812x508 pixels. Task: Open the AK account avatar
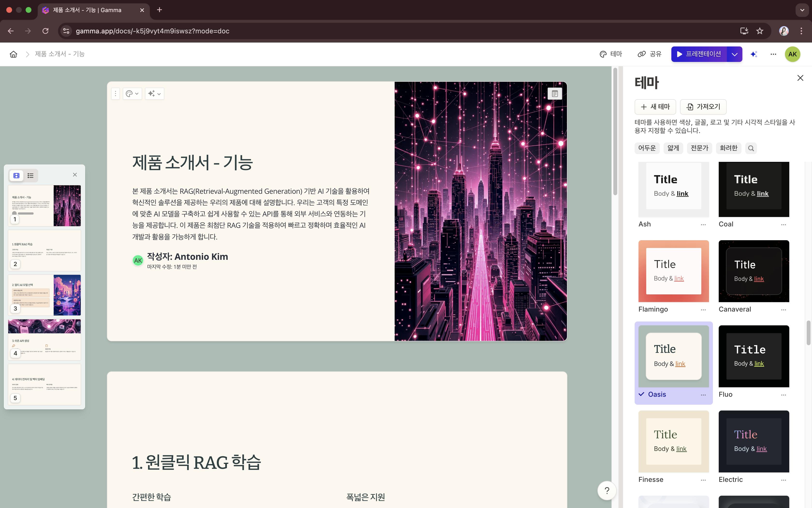pyautogui.click(x=792, y=54)
